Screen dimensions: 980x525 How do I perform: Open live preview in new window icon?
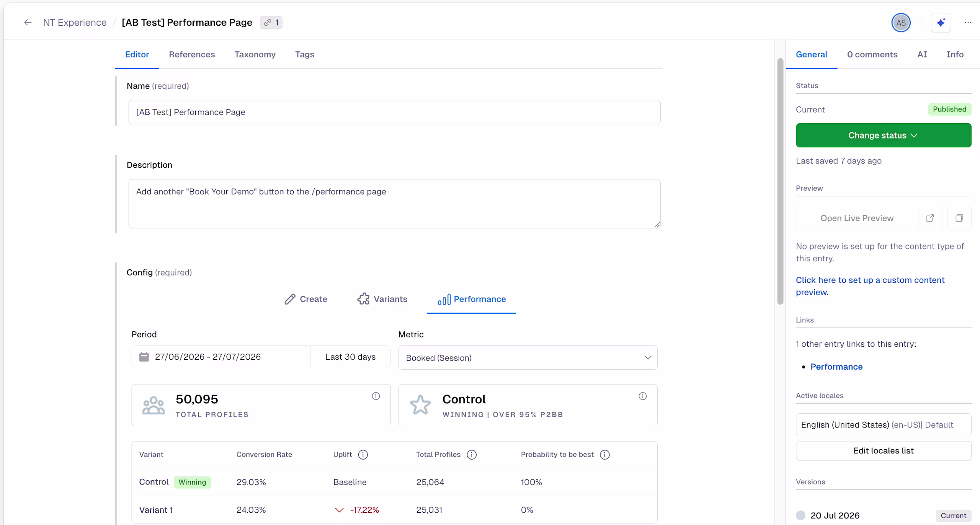[930, 218]
